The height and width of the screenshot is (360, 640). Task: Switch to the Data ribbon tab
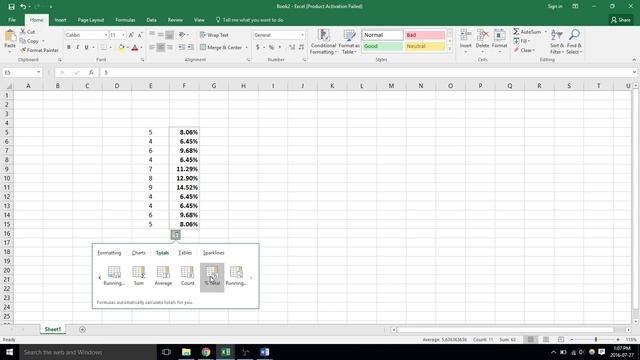pos(151,20)
